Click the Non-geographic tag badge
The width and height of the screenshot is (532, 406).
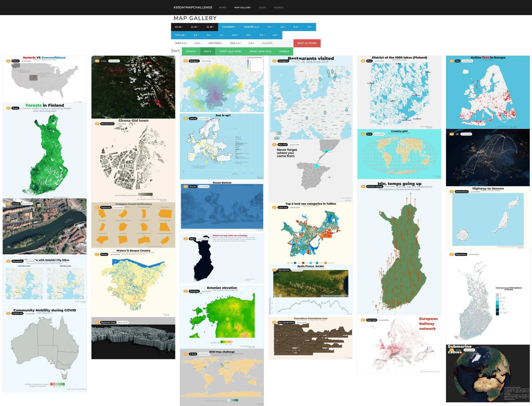pyautogui.click(x=286, y=322)
